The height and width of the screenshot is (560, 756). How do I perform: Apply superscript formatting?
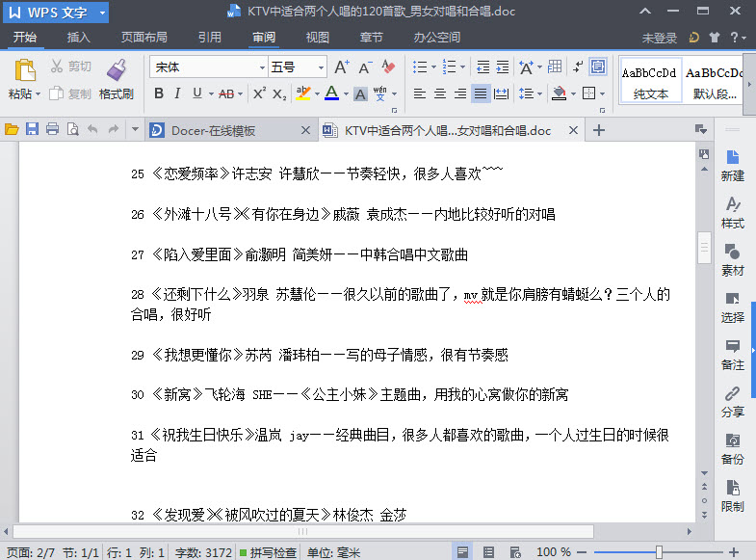(259, 93)
